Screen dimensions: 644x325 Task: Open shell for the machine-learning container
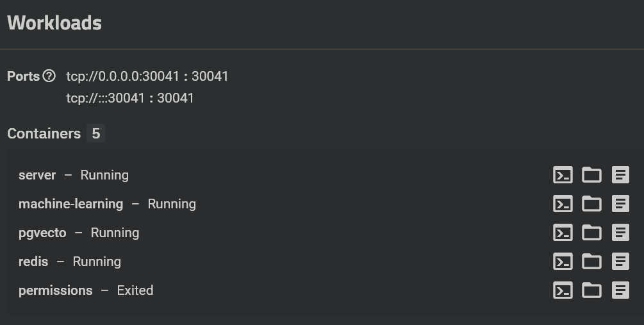tap(563, 204)
